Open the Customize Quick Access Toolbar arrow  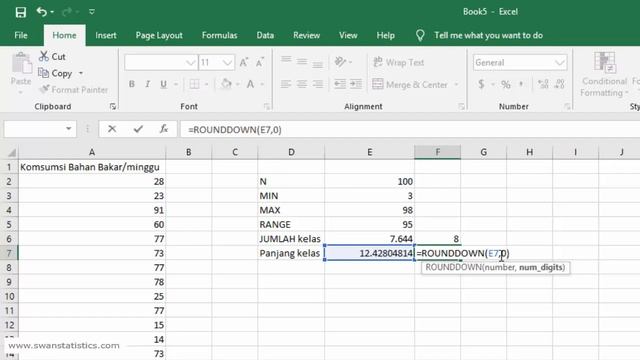[x=92, y=12]
